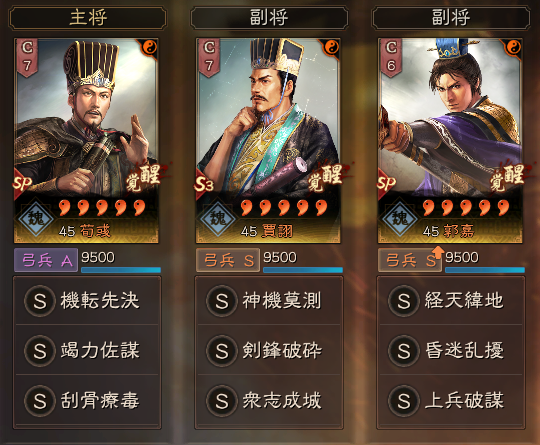Click the yin-yang icon on 賈詡's card
540x445 pixels.
(331, 47)
